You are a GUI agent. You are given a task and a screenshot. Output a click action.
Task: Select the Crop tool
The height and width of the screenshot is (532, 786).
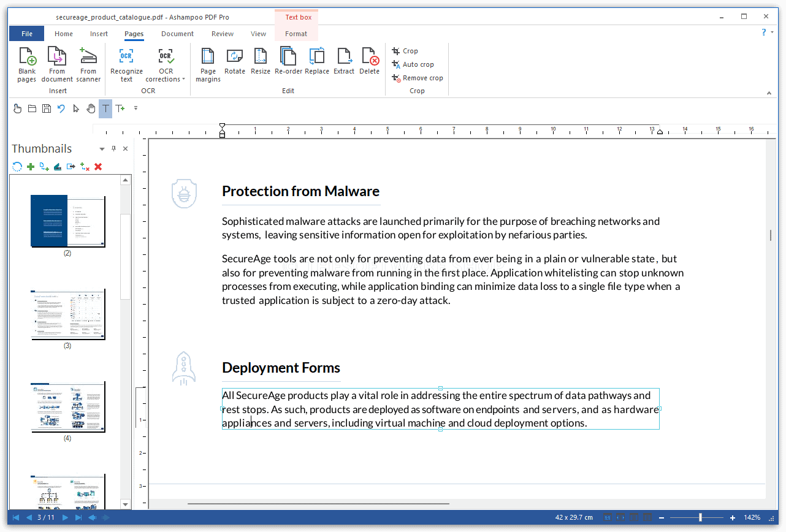click(x=405, y=51)
